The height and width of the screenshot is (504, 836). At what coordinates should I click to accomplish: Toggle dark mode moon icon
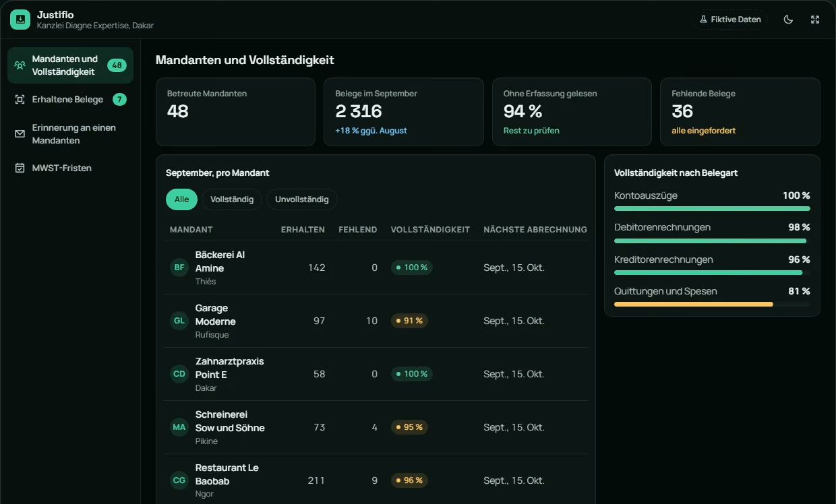coord(788,20)
